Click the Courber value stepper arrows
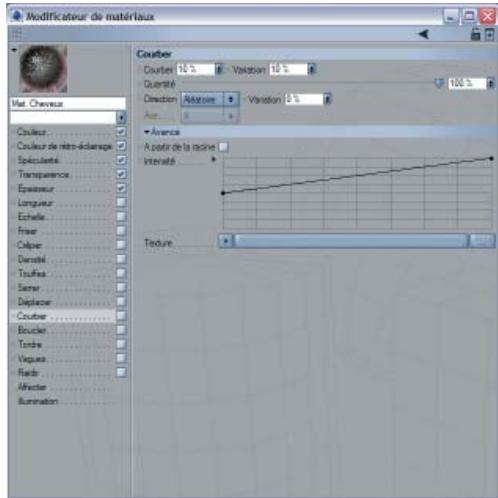Viewport: 498px width, 498px height. tap(219, 69)
